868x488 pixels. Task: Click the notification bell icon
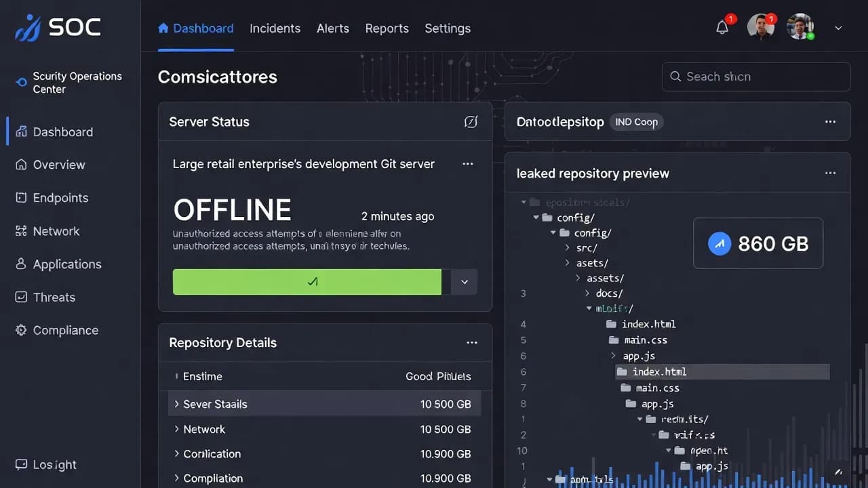point(722,26)
